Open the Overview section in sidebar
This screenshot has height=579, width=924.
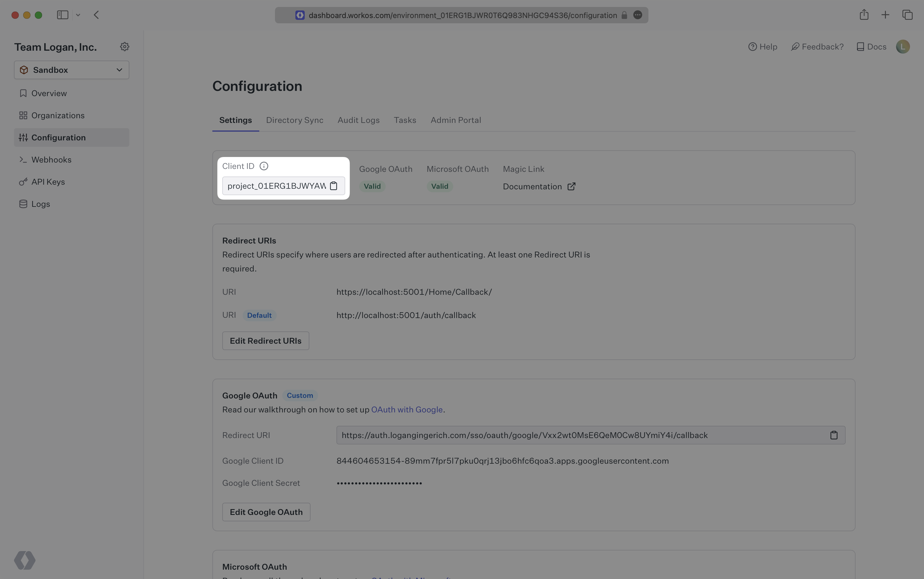tap(49, 93)
